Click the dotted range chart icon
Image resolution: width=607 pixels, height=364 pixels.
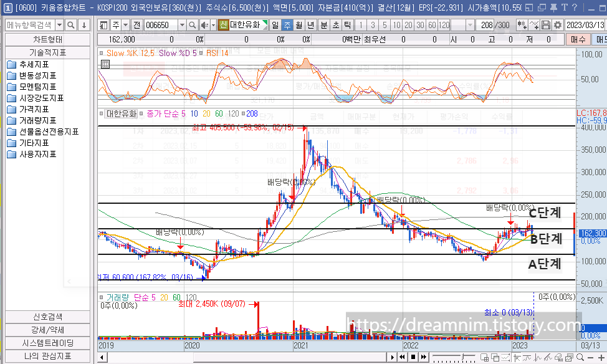pyautogui.click(x=506, y=357)
